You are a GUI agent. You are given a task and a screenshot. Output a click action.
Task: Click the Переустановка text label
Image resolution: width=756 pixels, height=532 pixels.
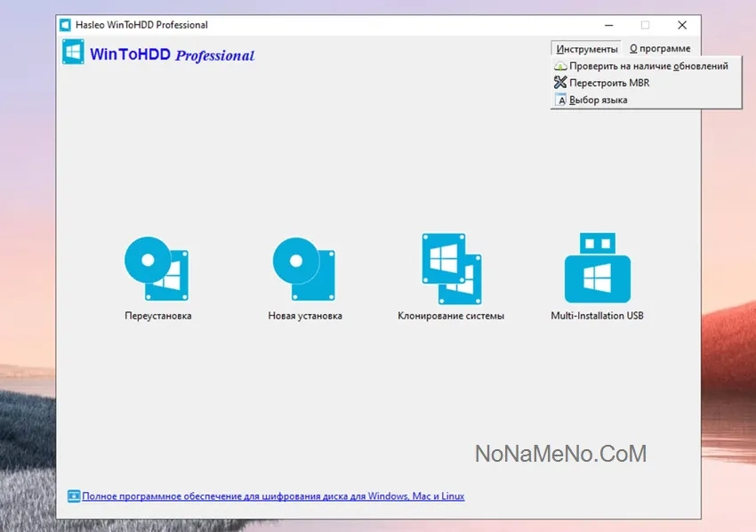pos(158,316)
